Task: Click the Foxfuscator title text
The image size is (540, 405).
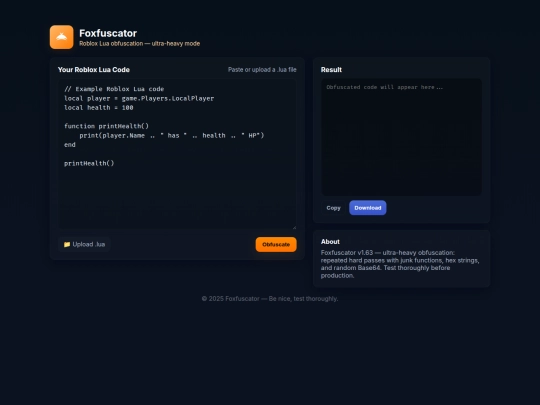Action: [x=108, y=33]
